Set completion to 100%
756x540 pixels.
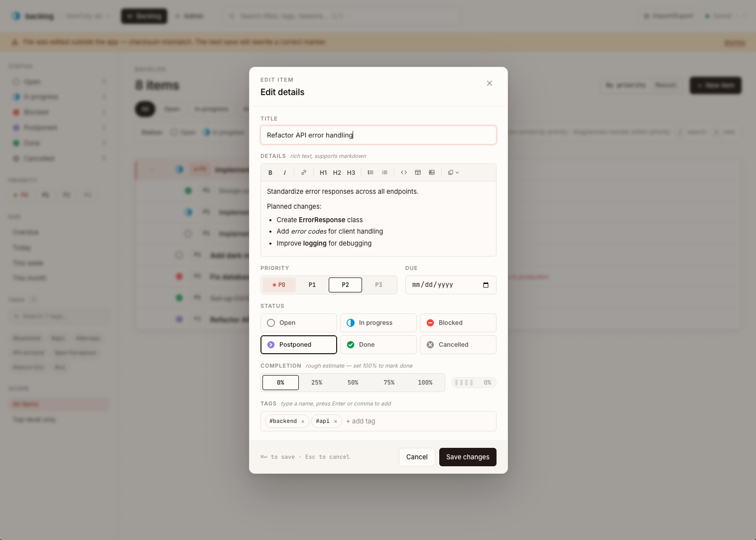tap(425, 383)
